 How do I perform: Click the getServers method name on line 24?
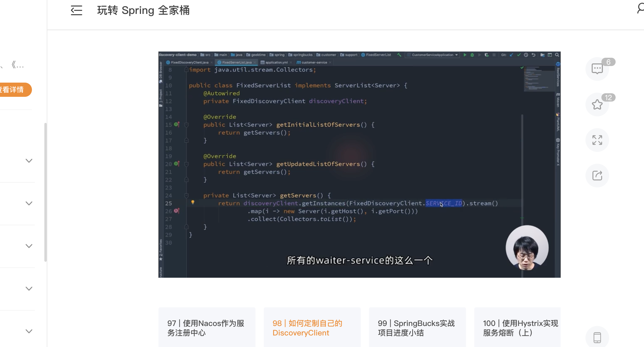298,195
